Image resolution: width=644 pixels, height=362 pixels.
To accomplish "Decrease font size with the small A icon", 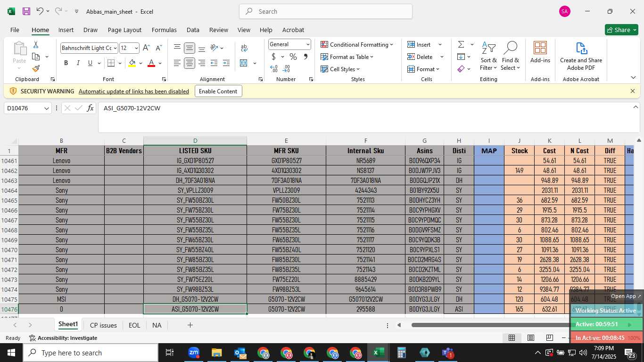I will click(x=158, y=48).
